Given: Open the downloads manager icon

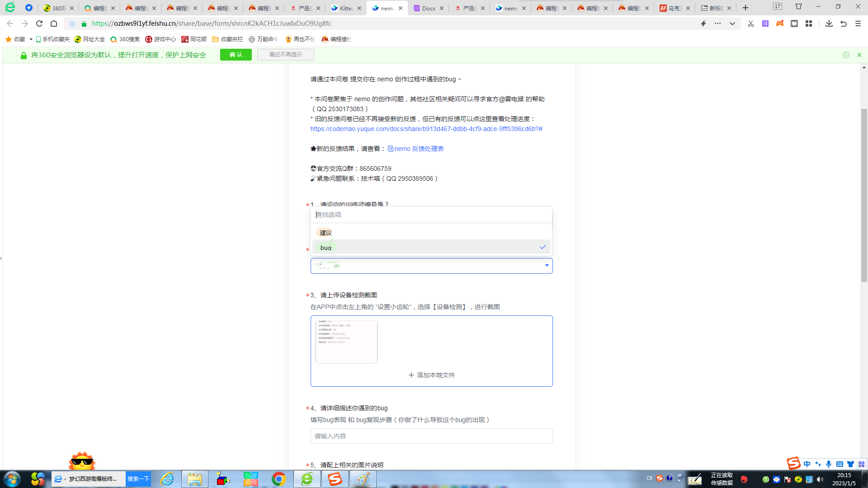Looking at the screenshot, I should pyautogui.click(x=829, y=23).
